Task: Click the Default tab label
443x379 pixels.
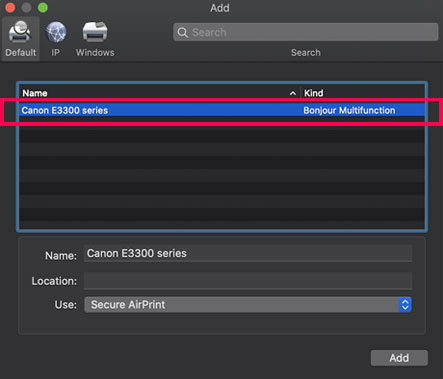Action: click(21, 53)
